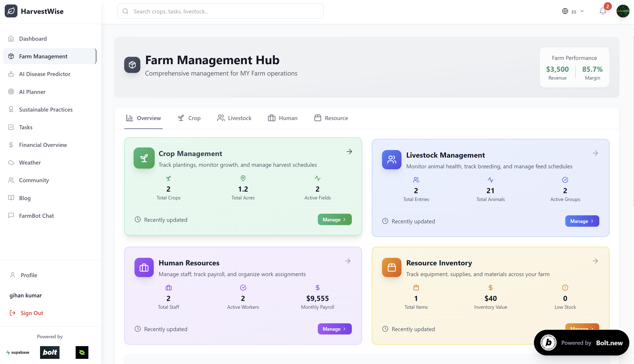This screenshot has height=364, width=634.
Task: Click the purple Human Resources briefcase icon
Action: point(144,267)
